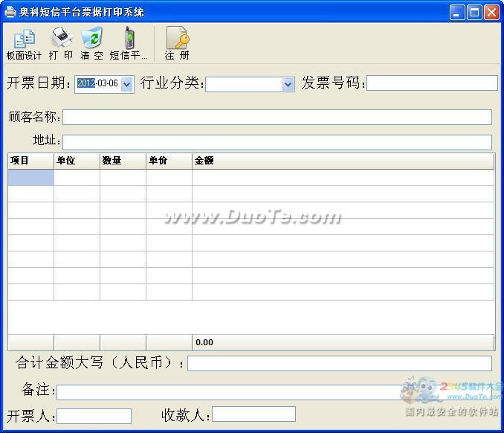Focus the 顾客名称 text field
The image size is (504, 433).
tap(277, 117)
